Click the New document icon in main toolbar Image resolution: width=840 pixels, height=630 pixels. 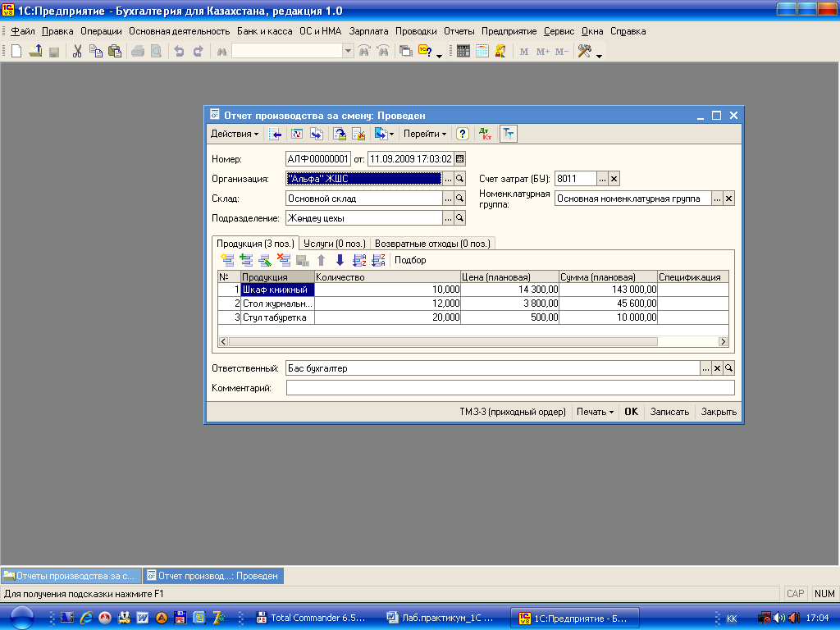16,52
